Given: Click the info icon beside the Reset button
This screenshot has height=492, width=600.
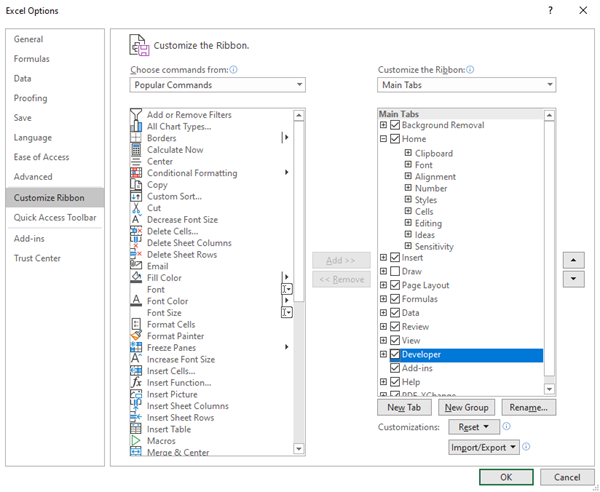Looking at the screenshot, I should coord(506,426).
